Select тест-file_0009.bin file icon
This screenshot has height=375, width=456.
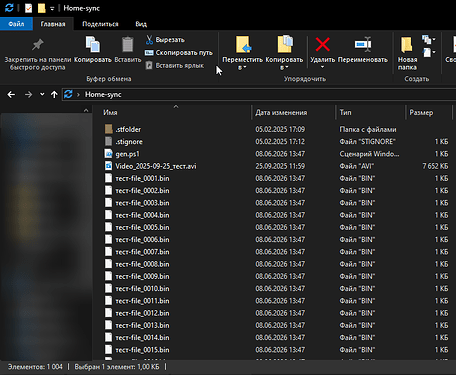(x=109, y=276)
